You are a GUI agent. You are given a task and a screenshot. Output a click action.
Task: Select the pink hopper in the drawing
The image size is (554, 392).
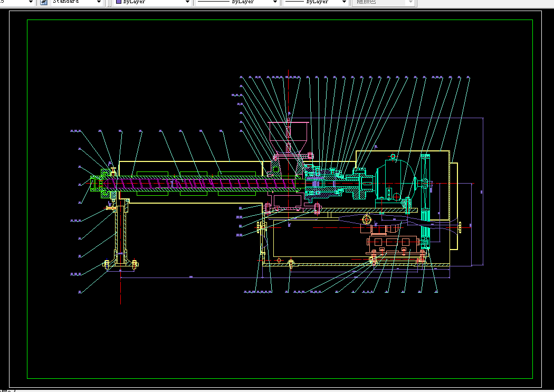pyautogui.click(x=289, y=137)
